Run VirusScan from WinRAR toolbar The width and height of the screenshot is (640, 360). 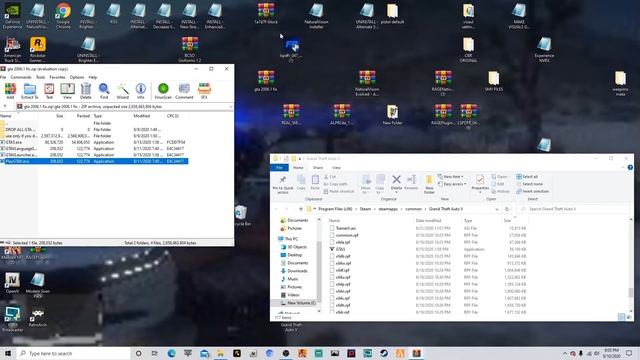[163, 91]
